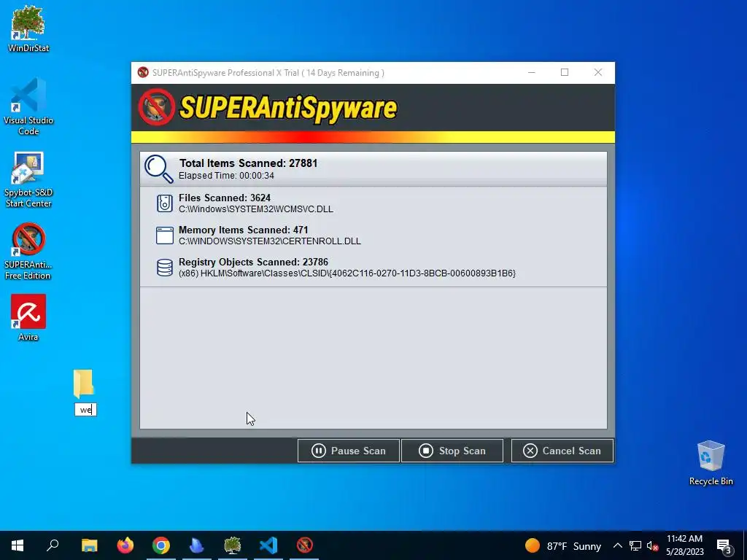Click the CERTENROLL.DLL path text
The image size is (747, 560).
click(x=270, y=241)
